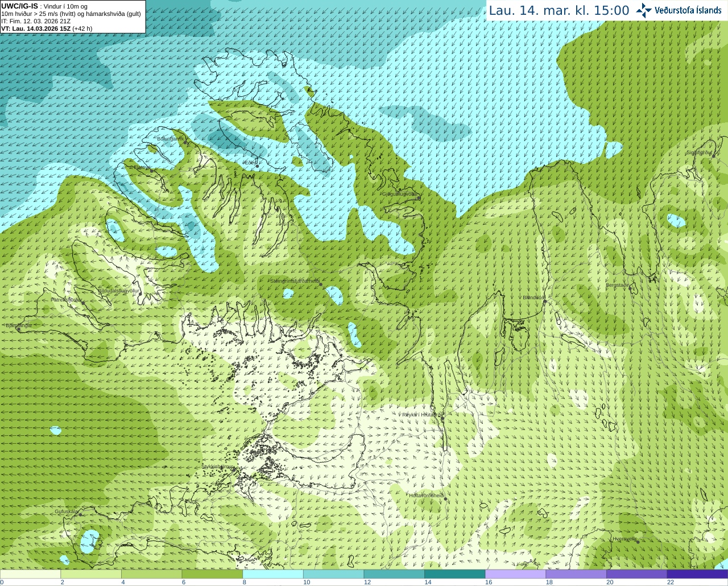Select the 18–20 m/s medium purple swatch
This screenshot has height=586, width=728.
576,574
